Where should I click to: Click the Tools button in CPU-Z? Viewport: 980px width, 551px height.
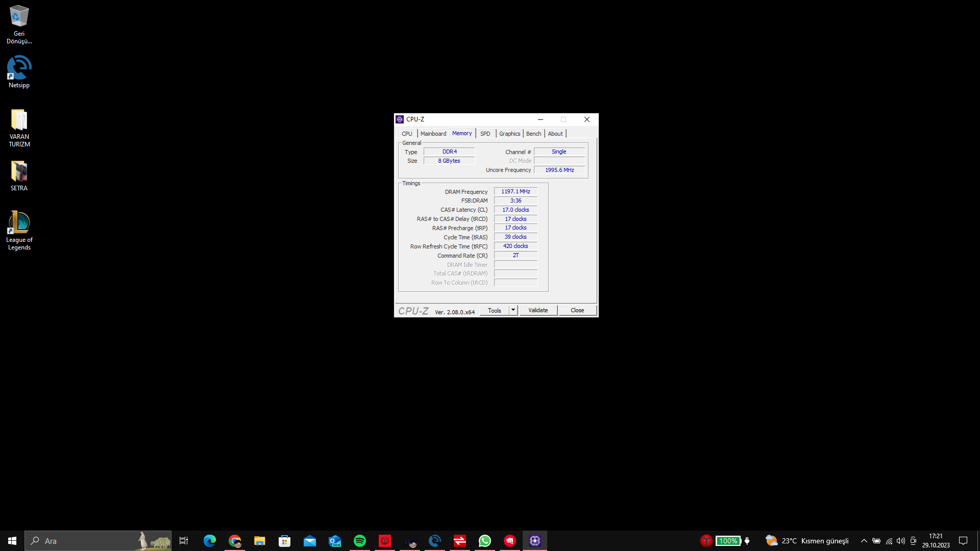point(494,310)
